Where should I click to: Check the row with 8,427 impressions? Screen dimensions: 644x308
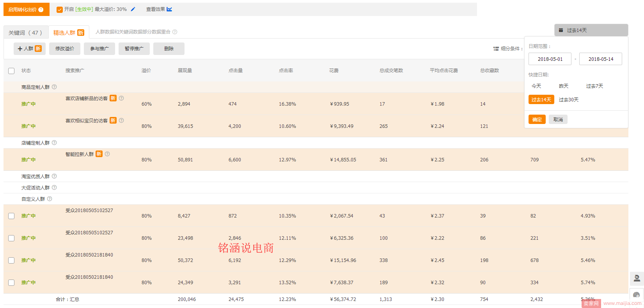point(11,216)
